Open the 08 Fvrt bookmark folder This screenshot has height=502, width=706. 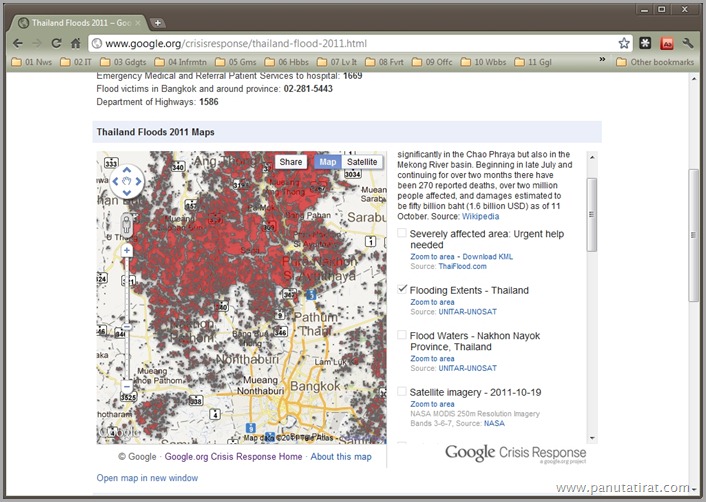point(385,62)
